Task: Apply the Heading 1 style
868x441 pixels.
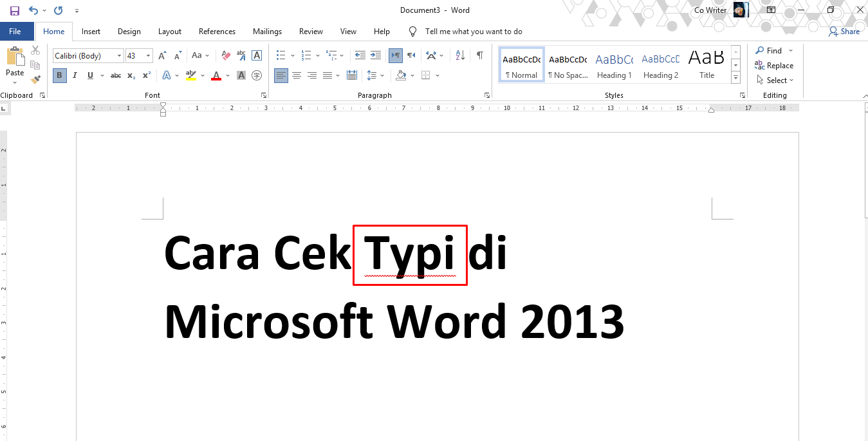Action: [614, 64]
